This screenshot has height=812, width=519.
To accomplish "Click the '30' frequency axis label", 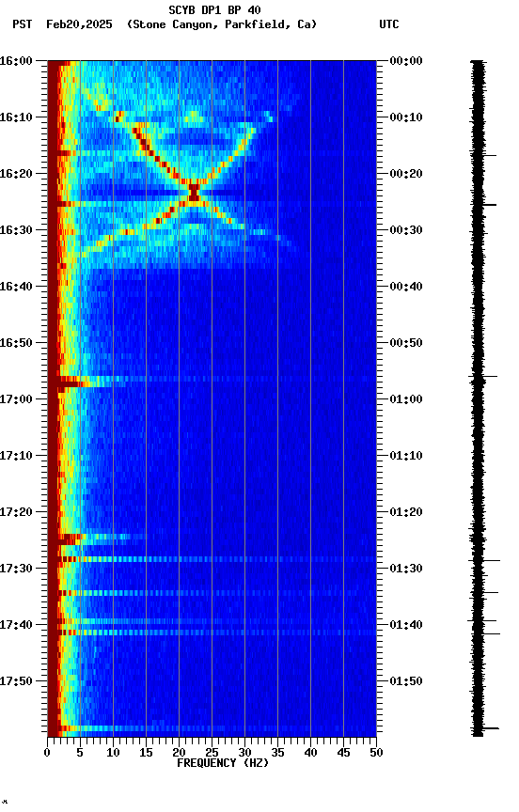I will click(244, 754).
